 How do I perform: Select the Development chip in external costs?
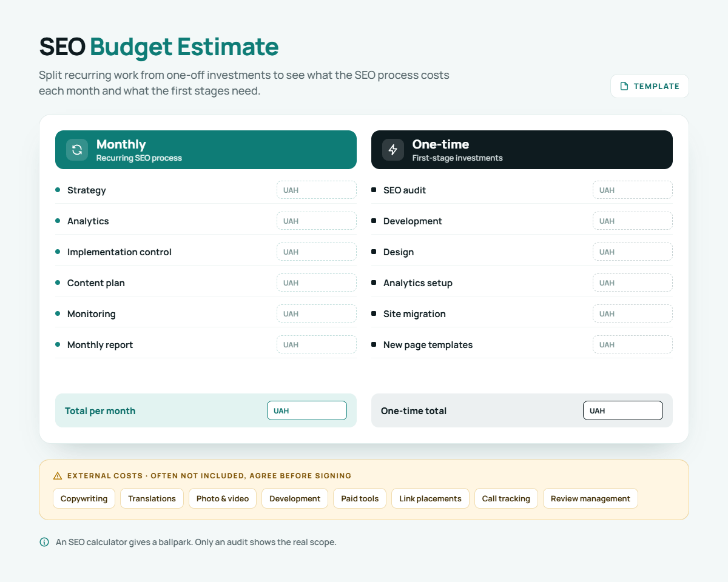[x=295, y=498]
